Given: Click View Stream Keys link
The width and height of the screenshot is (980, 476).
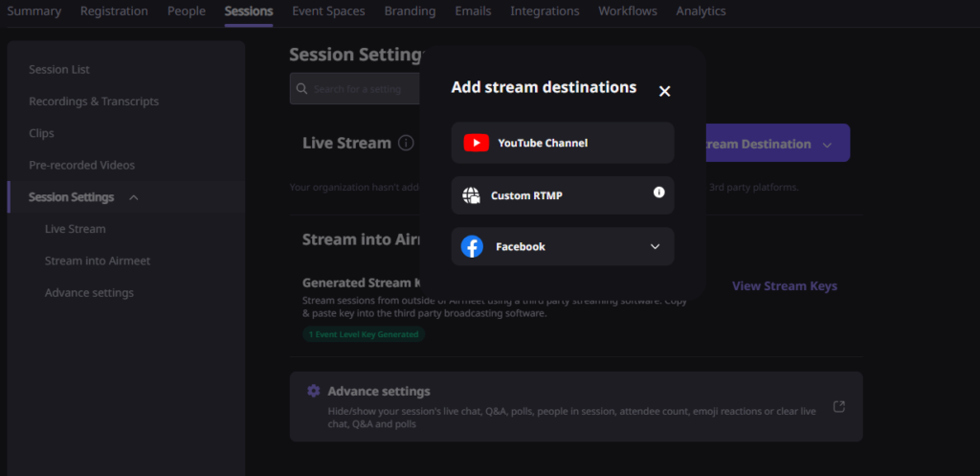Looking at the screenshot, I should coord(784,286).
